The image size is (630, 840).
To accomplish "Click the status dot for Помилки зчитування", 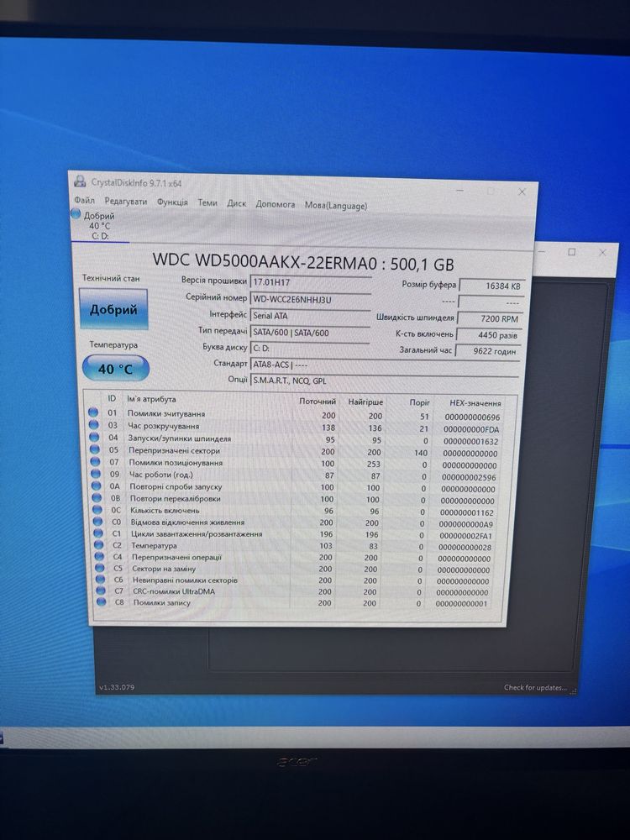I will (93, 412).
